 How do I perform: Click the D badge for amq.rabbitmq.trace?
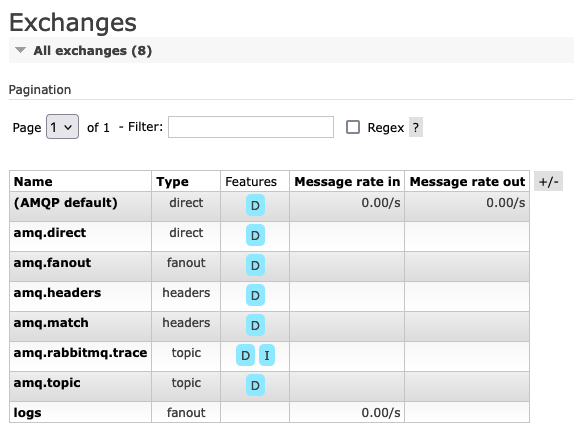point(245,355)
